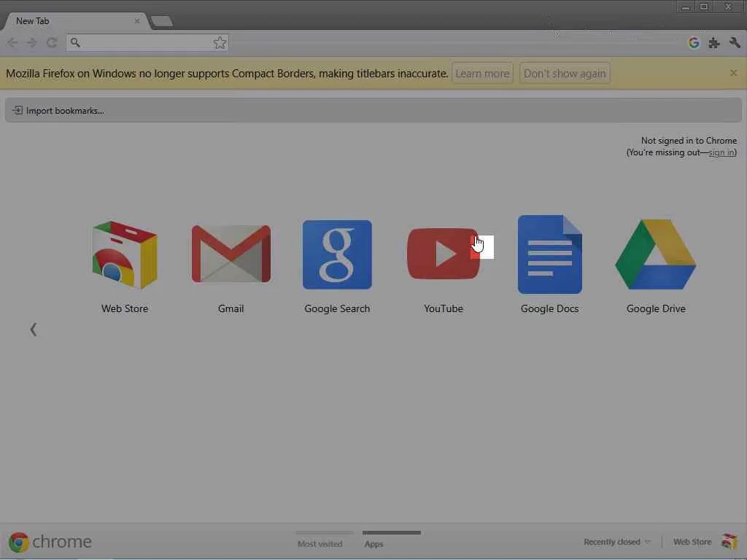
Task: Maximize the browser window
Action: click(704, 7)
